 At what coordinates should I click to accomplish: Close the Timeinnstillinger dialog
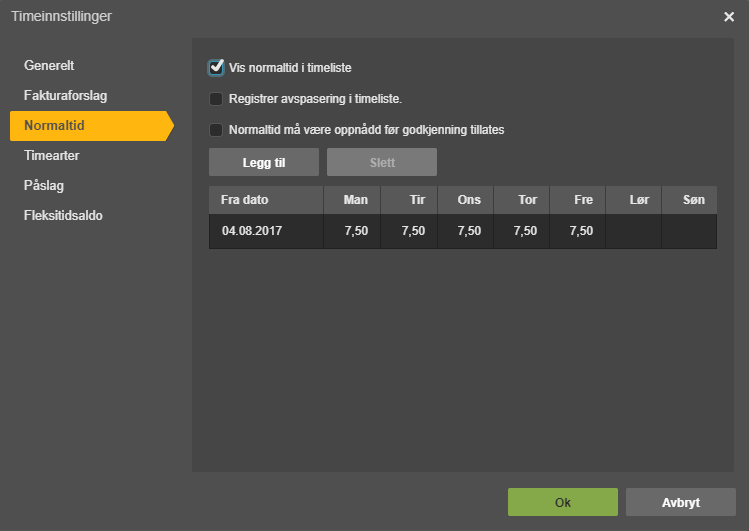728,17
